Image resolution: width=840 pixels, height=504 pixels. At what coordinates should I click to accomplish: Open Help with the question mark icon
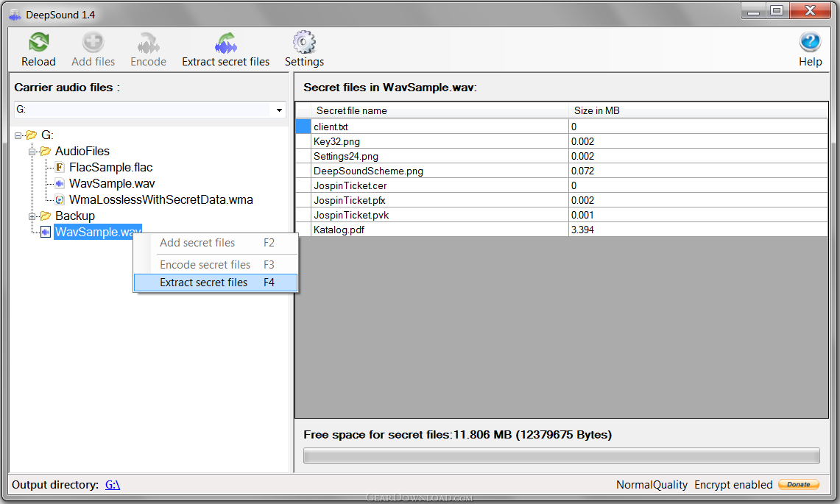pos(810,43)
